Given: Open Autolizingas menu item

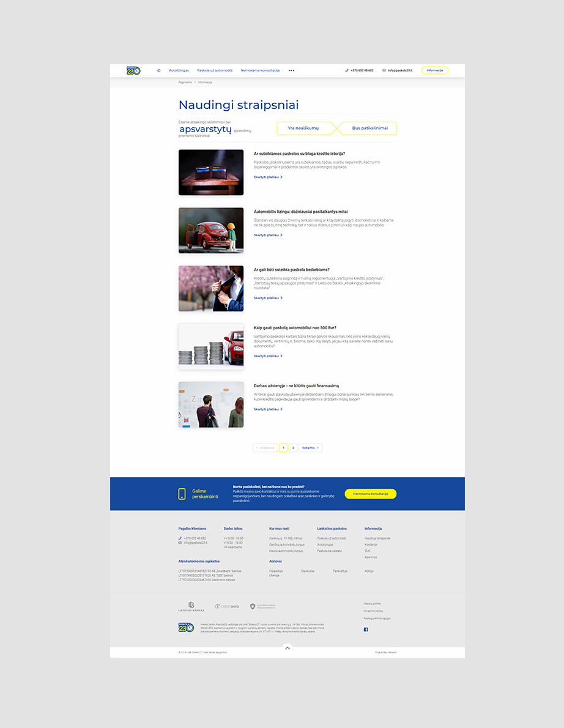Looking at the screenshot, I should (x=179, y=70).
